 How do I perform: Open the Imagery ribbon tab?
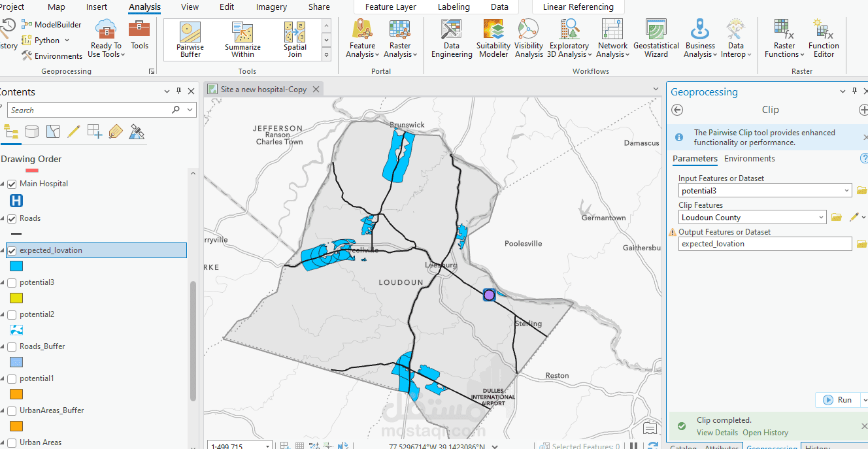(271, 7)
